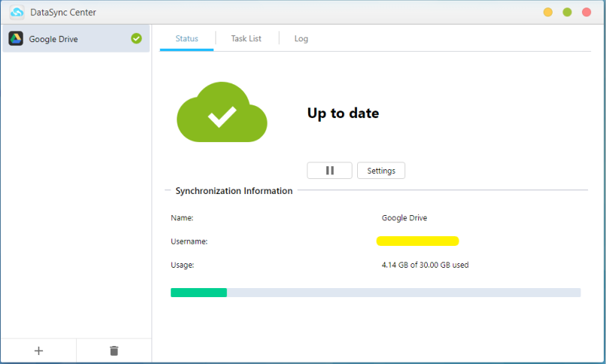Image resolution: width=606 pixels, height=364 pixels.
Task: Click the 'Usage:' label
Action: click(x=183, y=265)
